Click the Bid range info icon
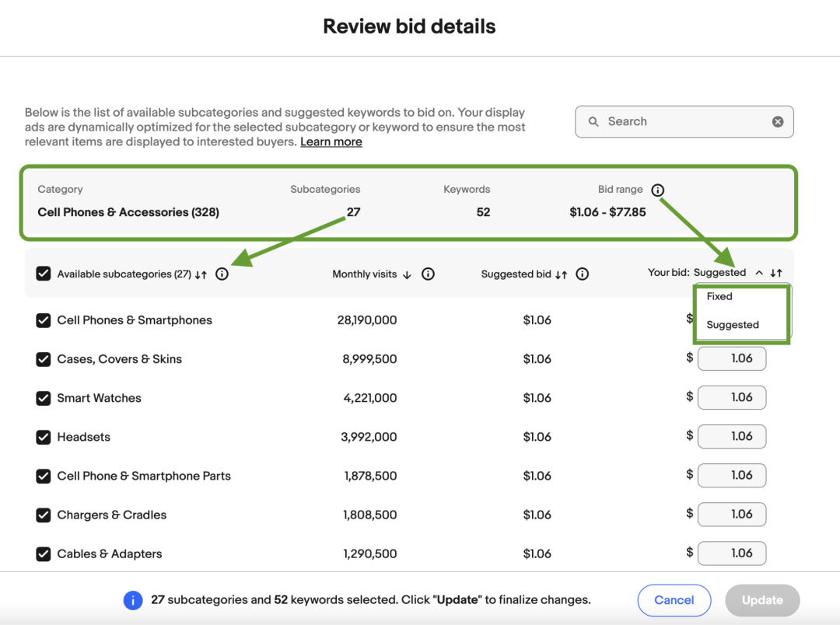The height and width of the screenshot is (625, 840). [x=658, y=190]
